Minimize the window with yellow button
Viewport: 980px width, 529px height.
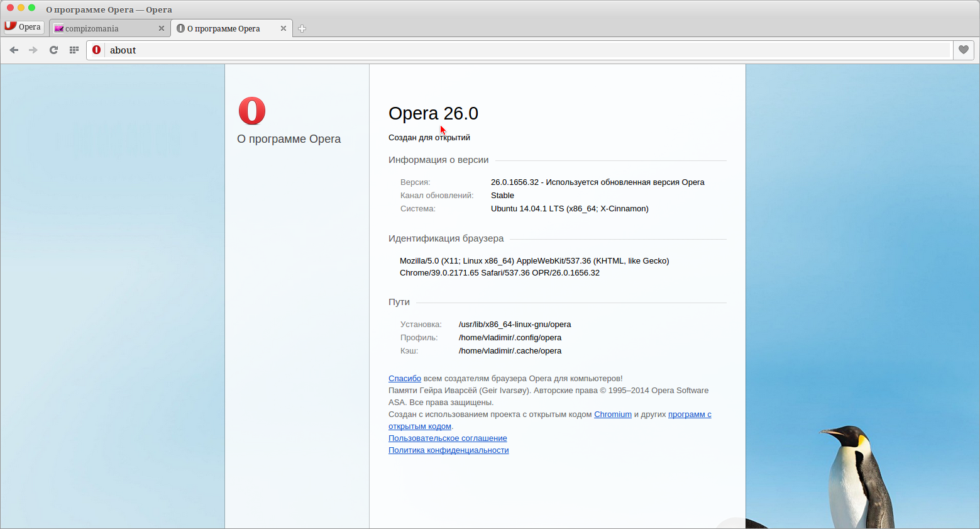[x=21, y=8]
